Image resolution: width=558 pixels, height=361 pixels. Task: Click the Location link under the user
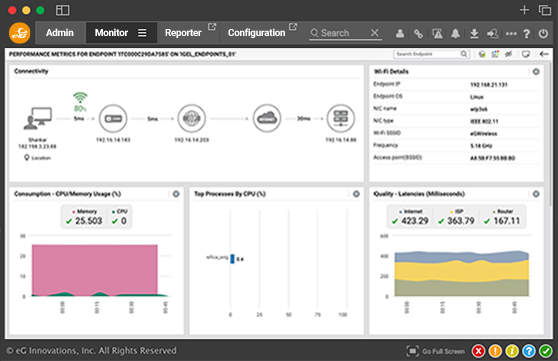pyautogui.click(x=37, y=158)
